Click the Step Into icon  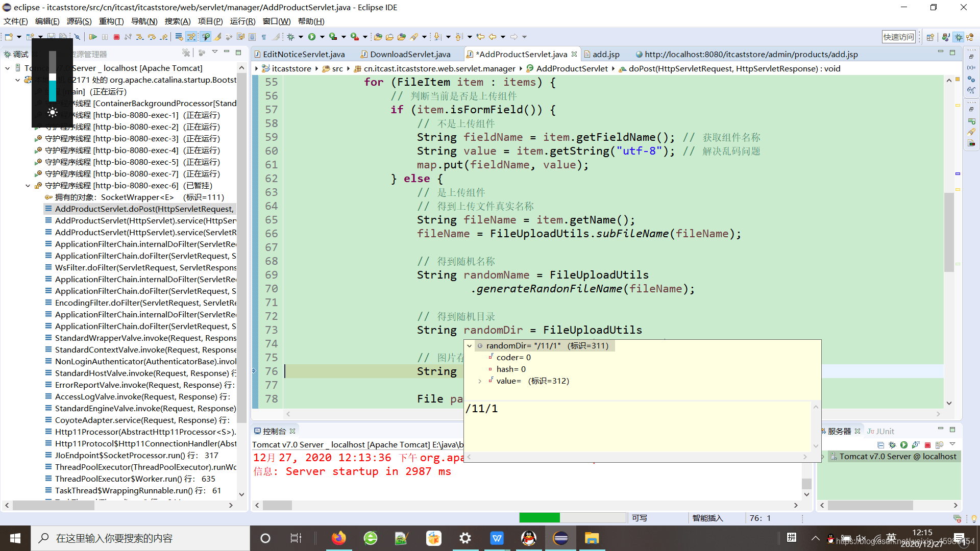point(140,37)
